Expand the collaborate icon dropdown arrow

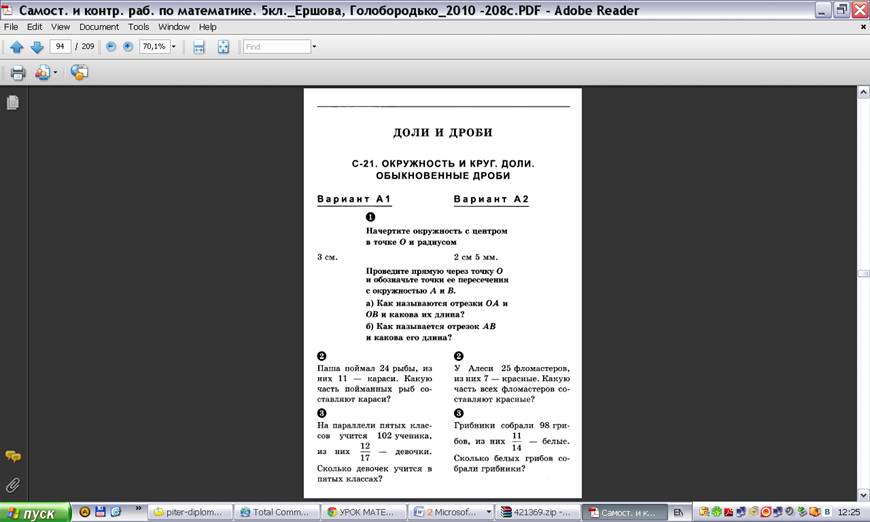[55, 73]
